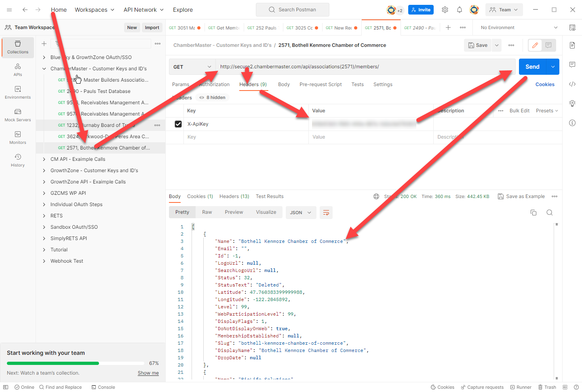Open the notifications bell

[x=460, y=10]
